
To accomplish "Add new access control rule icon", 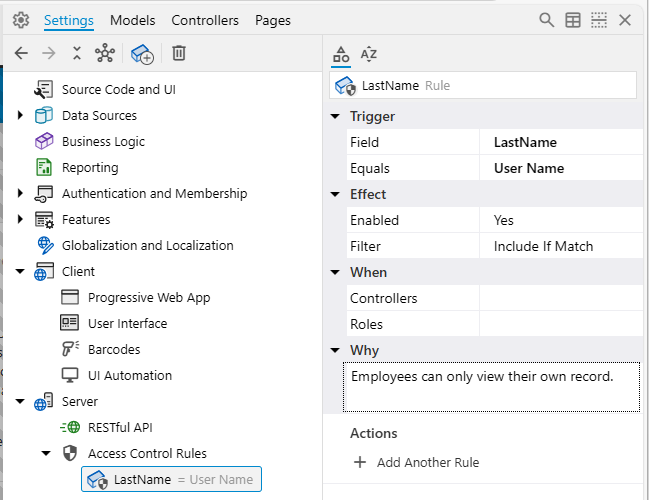I will 142,54.
